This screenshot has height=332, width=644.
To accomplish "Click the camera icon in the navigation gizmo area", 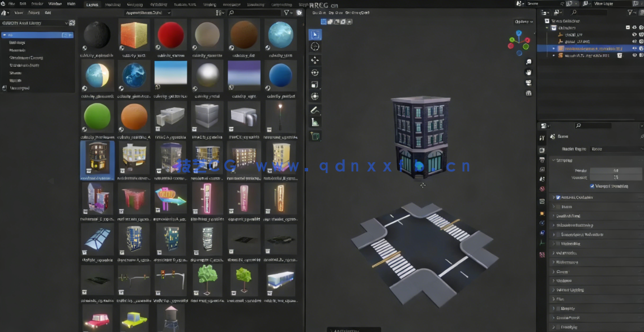I will point(529,83).
